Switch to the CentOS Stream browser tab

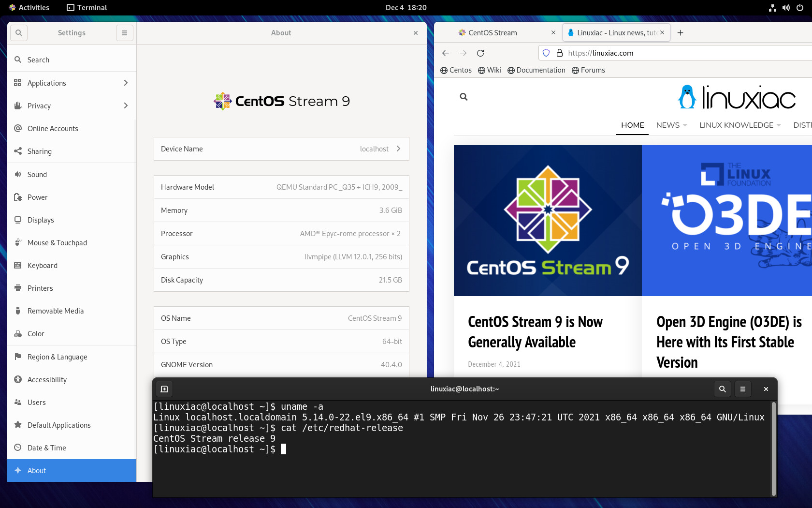click(x=493, y=32)
